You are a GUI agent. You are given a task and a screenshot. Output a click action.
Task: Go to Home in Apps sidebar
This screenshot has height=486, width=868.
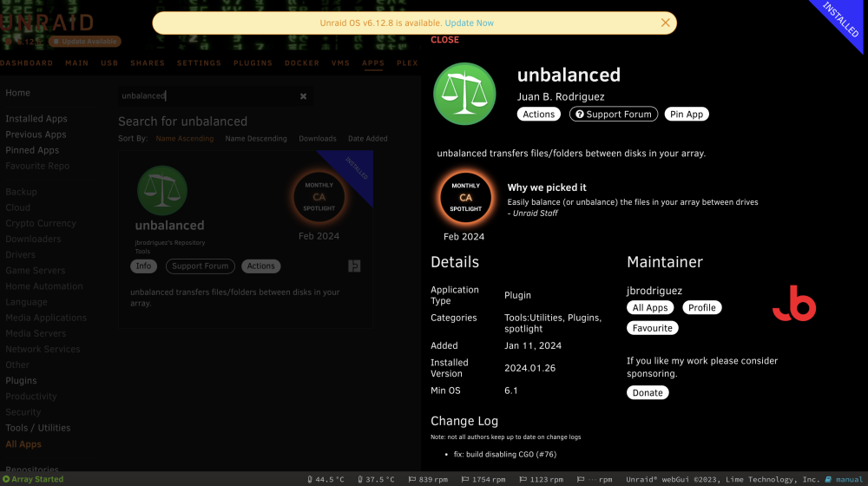pos(17,93)
